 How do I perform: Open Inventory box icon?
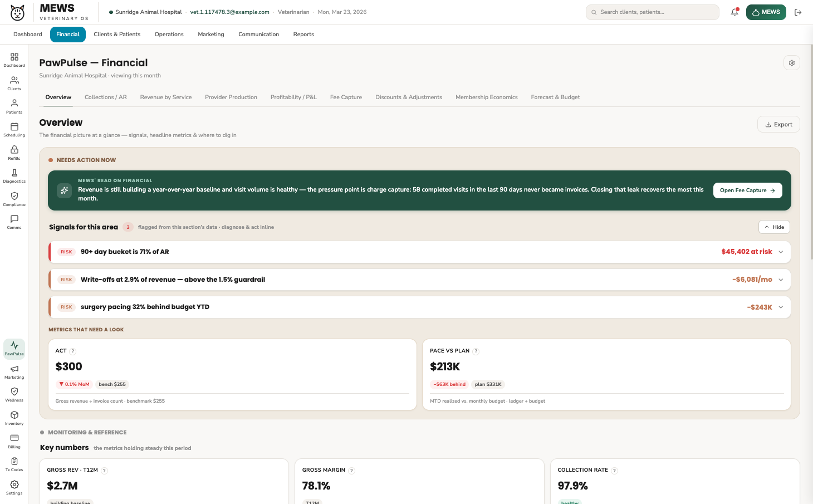[14, 418]
